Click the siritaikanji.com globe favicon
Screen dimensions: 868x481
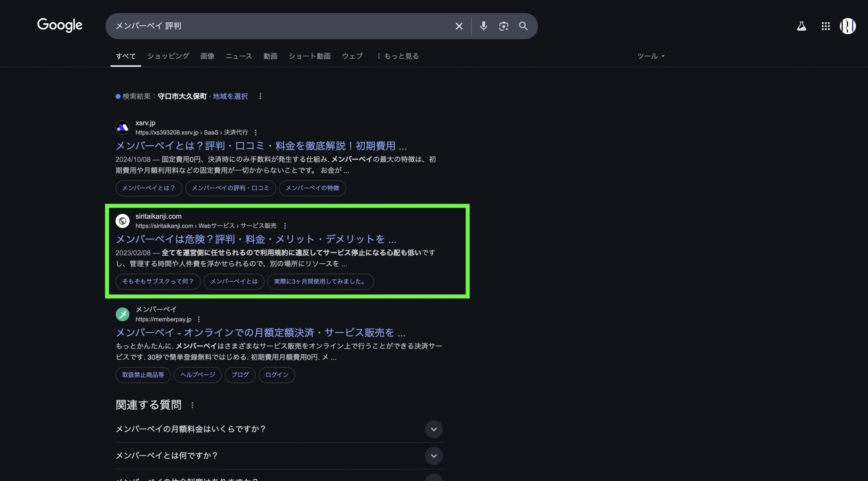[122, 221]
